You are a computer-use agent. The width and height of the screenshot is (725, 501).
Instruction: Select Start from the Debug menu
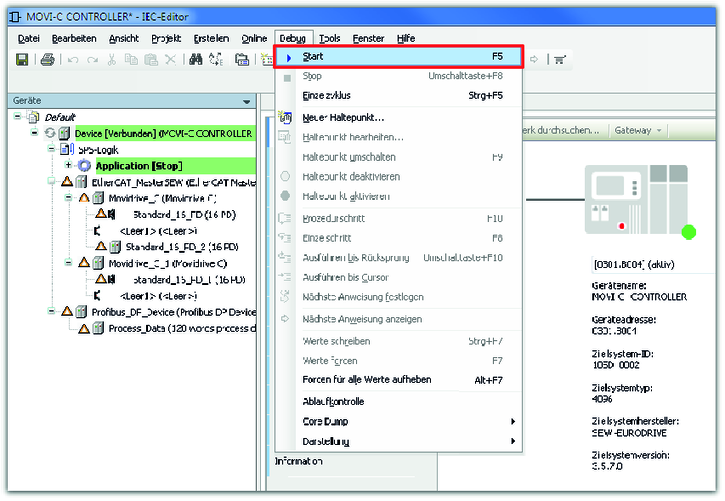[398, 57]
